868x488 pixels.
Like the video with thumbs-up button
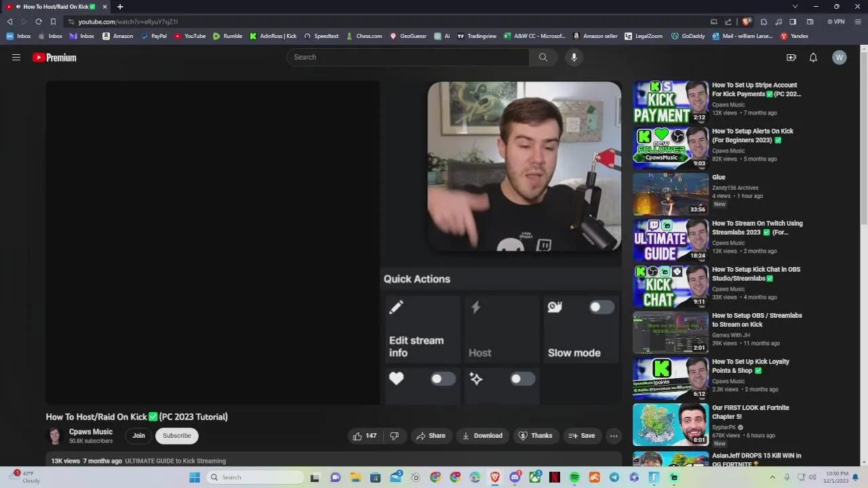coord(364,436)
